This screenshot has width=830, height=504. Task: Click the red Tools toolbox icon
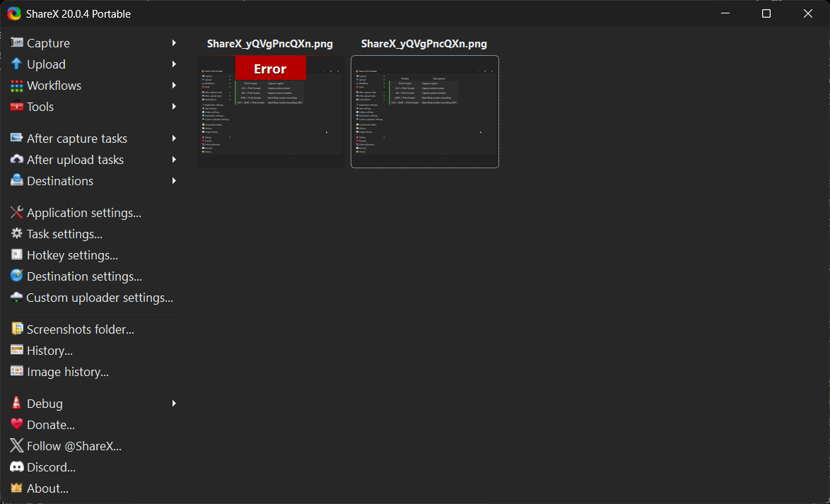pos(17,107)
